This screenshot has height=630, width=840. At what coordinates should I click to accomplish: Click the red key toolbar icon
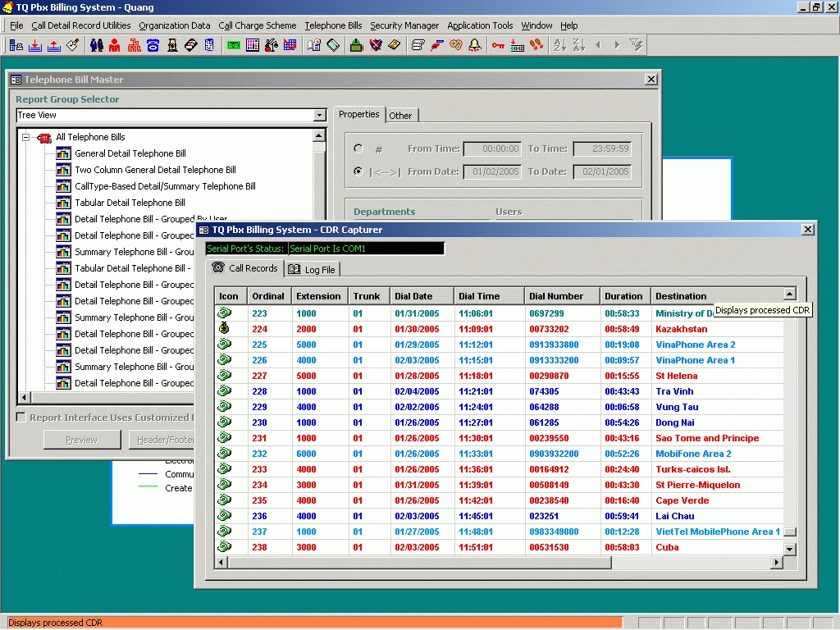point(498,45)
